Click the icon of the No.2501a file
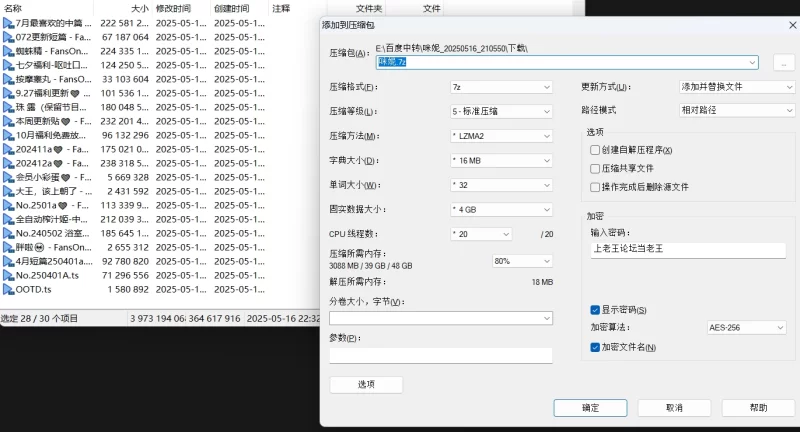Screen dimensions: 800x432 click(8, 206)
